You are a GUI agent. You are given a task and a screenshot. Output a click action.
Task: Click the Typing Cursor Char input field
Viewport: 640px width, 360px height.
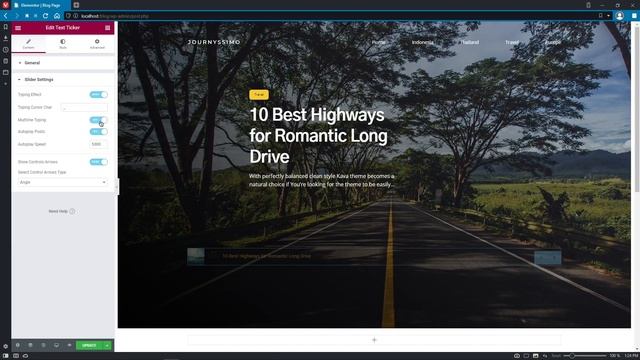tap(84, 107)
